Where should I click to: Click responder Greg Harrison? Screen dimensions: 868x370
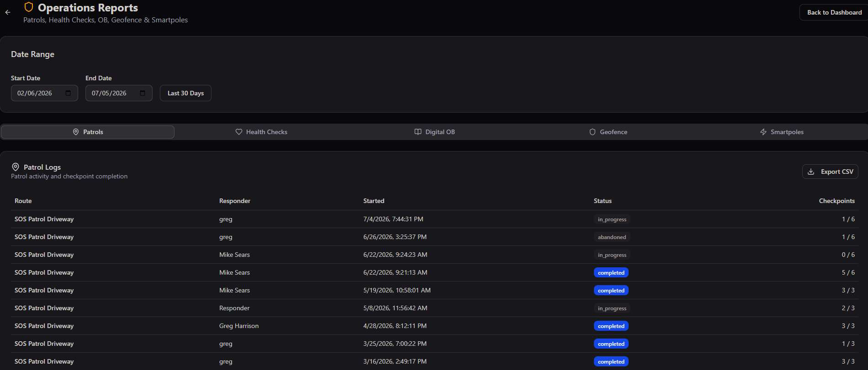tap(239, 326)
